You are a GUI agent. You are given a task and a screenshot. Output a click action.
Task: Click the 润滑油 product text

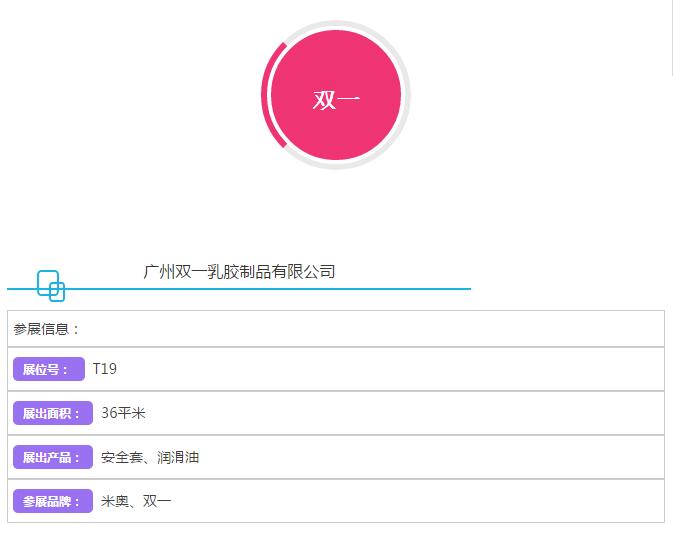(x=178, y=457)
